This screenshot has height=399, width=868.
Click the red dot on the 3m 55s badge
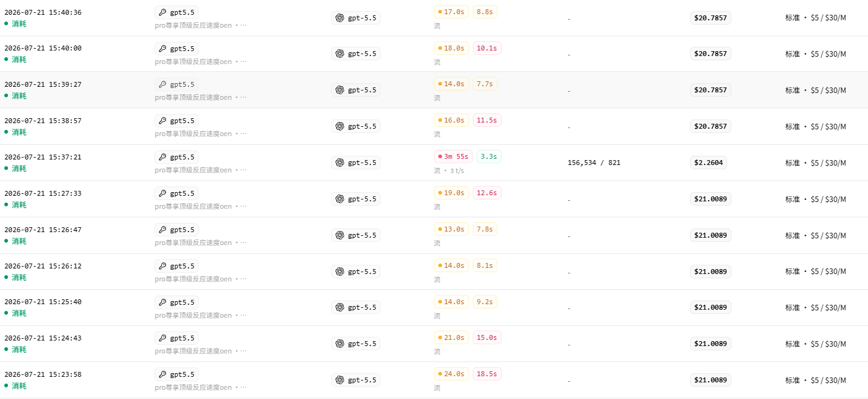click(440, 156)
